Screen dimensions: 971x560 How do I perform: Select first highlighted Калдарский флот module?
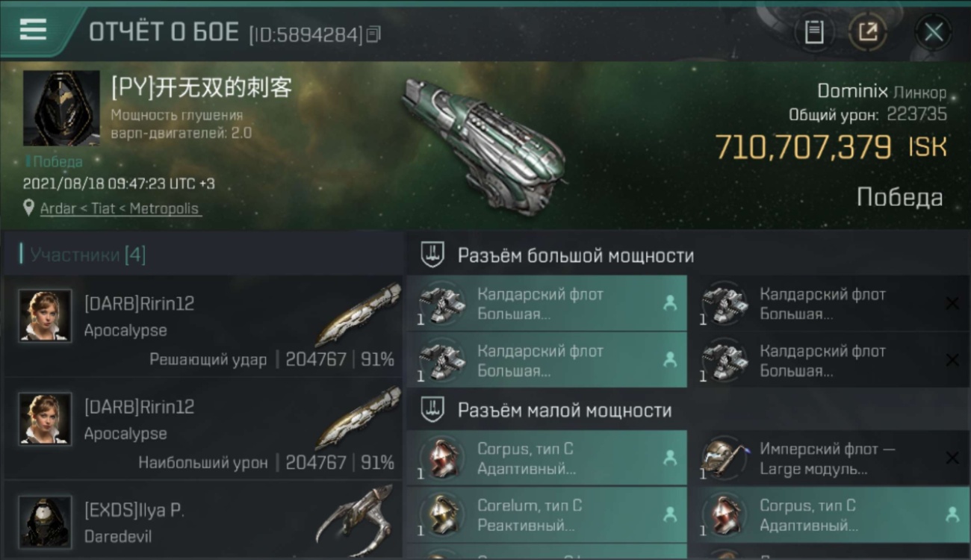547,303
